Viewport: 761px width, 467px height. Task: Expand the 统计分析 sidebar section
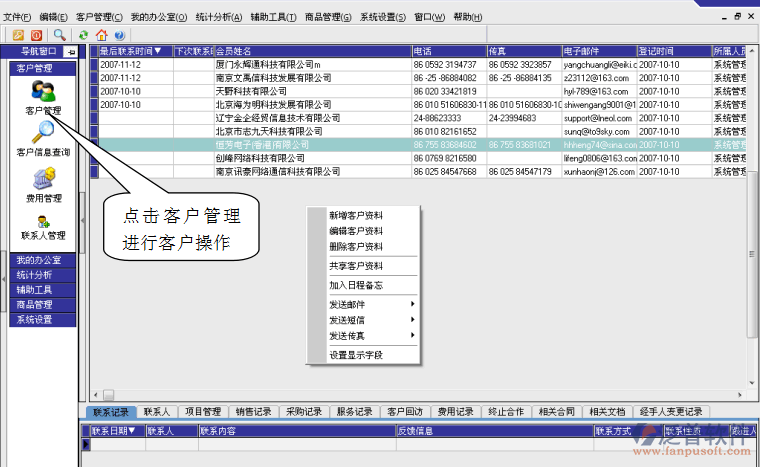(43, 275)
